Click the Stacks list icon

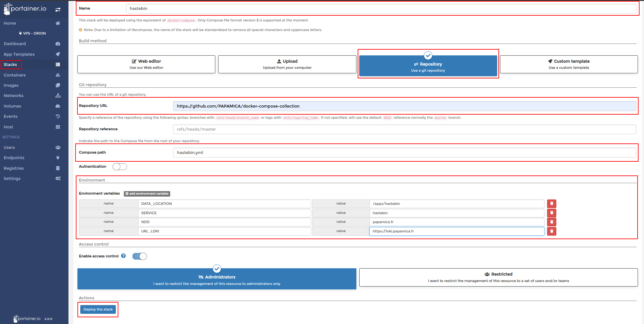58,64
